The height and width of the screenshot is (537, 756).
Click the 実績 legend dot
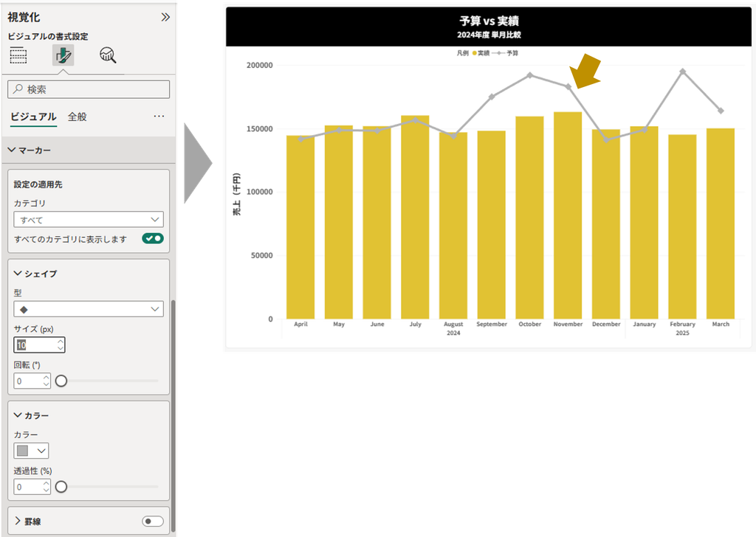click(475, 53)
